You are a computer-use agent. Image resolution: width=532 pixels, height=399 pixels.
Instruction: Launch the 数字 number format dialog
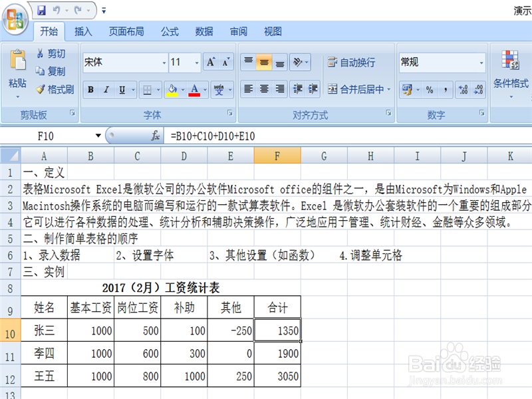pyautogui.click(x=481, y=112)
